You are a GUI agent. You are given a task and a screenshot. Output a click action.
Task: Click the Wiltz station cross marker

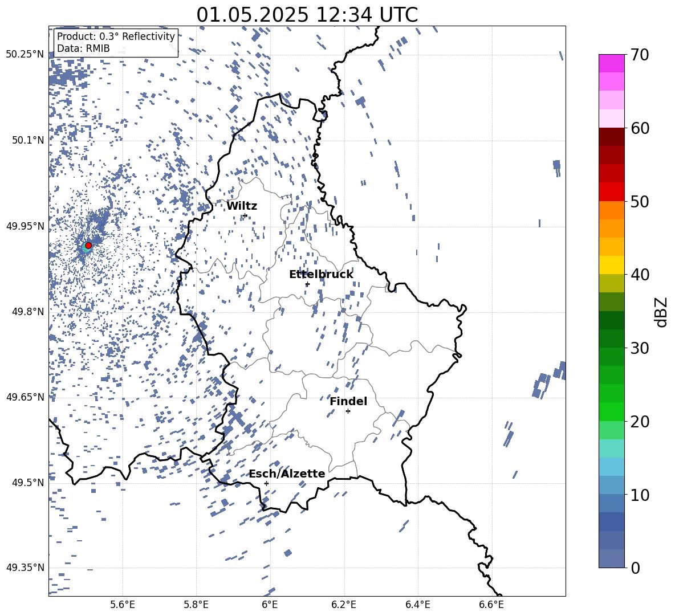coord(245,215)
